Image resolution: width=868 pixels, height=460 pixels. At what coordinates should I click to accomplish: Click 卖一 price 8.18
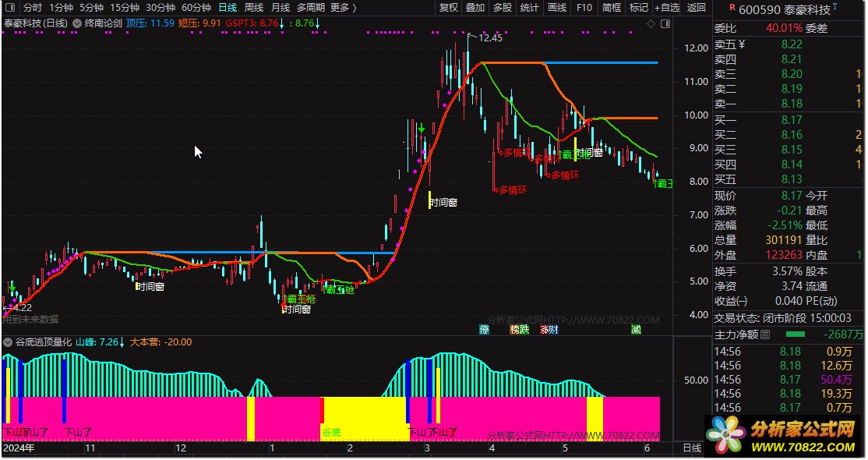[x=792, y=104]
